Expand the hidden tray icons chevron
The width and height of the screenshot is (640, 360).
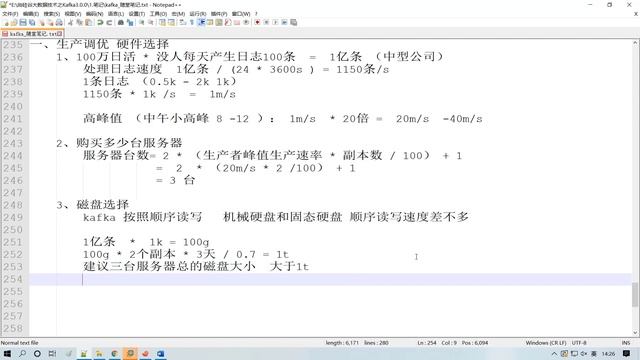pos(554,354)
